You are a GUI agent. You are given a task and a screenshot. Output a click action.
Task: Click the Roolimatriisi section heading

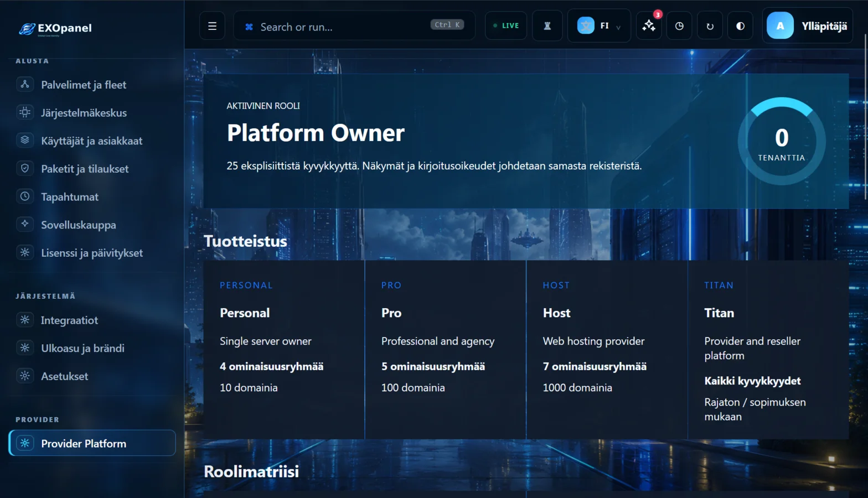(251, 471)
